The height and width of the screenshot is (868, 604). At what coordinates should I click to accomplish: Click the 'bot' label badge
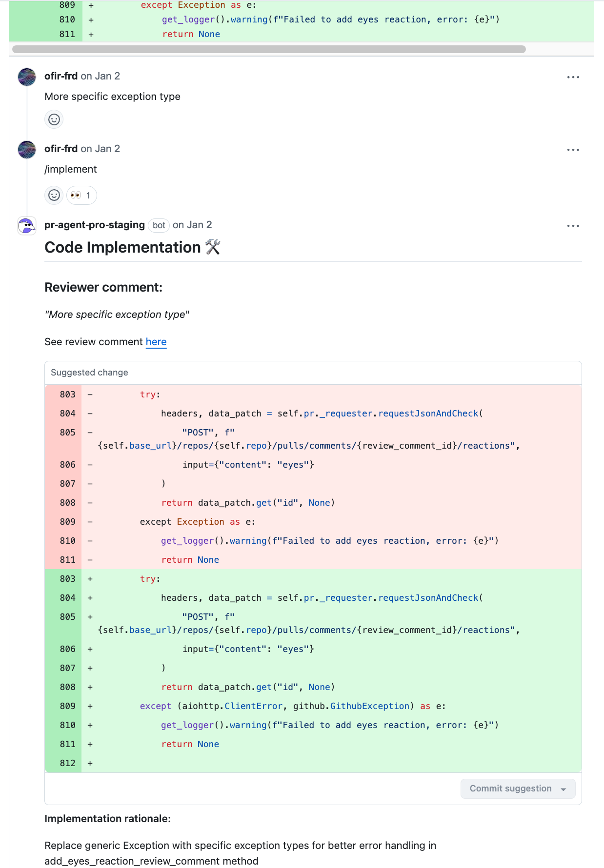pyautogui.click(x=159, y=225)
